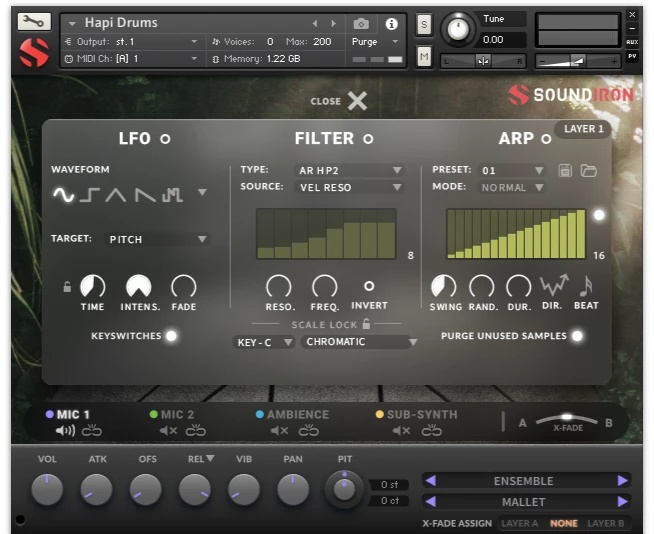Select the square LFO waveform
Image resolution: width=654 pixels, height=534 pixels.
(x=89, y=194)
